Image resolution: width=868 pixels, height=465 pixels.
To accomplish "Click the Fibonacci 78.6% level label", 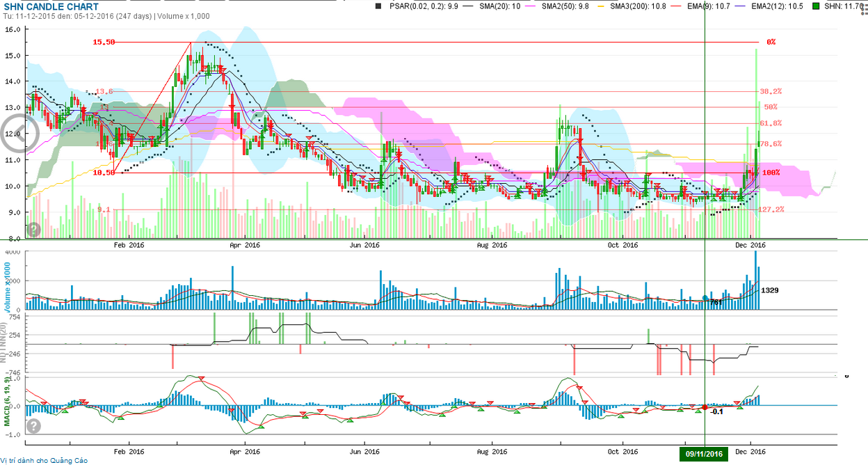I will coord(771,144).
